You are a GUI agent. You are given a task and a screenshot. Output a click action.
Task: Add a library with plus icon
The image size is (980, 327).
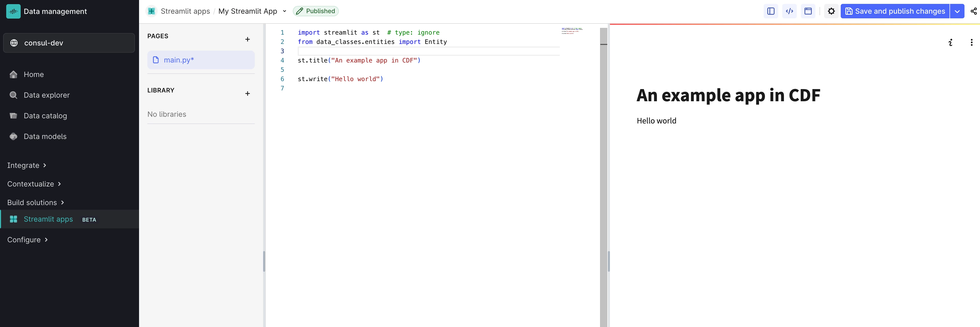point(247,94)
